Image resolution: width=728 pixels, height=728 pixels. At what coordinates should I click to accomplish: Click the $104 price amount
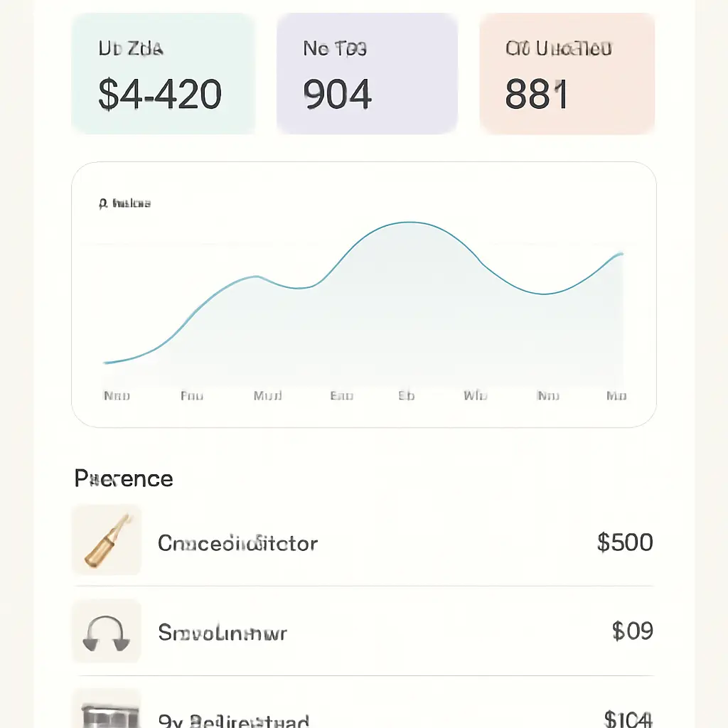click(x=628, y=719)
